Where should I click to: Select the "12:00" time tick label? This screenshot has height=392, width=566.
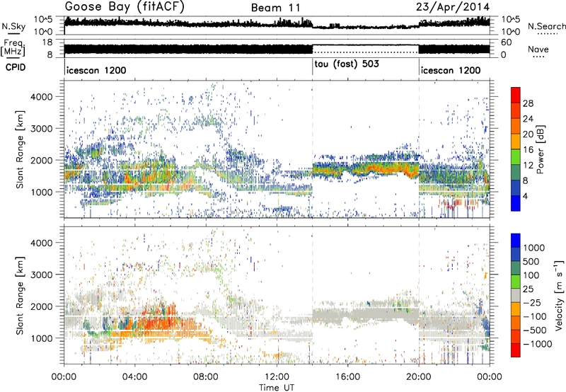click(277, 377)
